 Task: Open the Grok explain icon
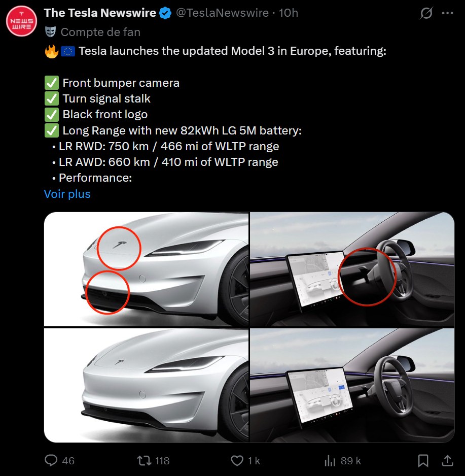point(426,13)
